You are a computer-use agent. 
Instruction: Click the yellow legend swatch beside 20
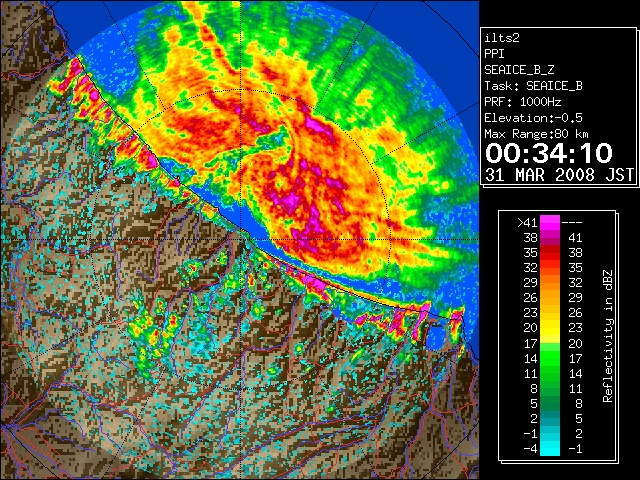pos(550,328)
